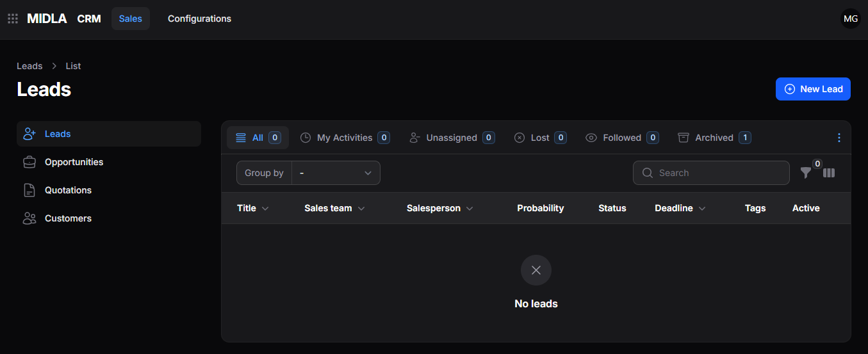This screenshot has height=354, width=868.
Task: Click the No leads message
Action: [536, 303]
